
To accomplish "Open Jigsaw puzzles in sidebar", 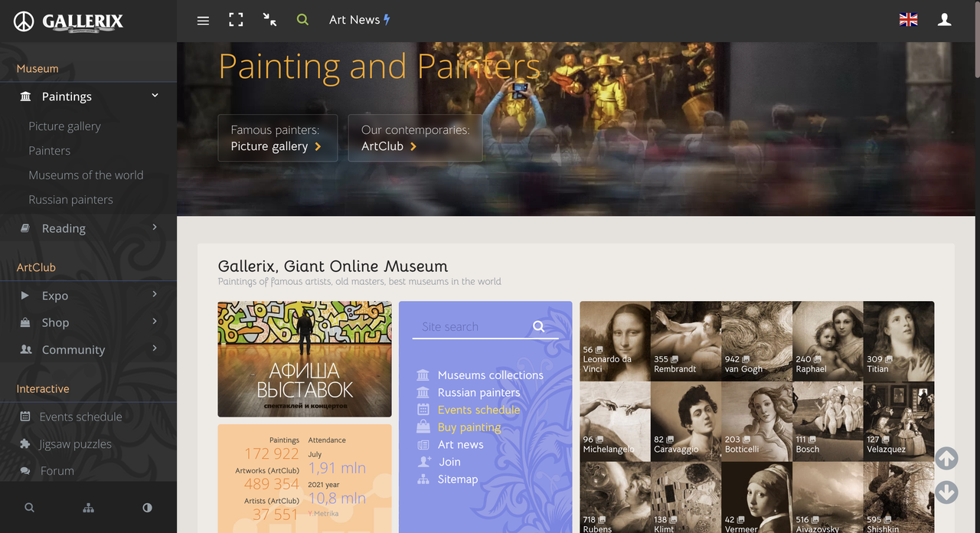I will pos(75,444).
